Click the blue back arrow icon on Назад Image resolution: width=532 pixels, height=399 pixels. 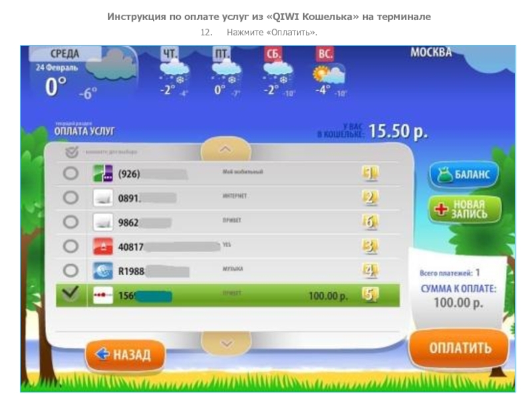click(x=104, y=354)
